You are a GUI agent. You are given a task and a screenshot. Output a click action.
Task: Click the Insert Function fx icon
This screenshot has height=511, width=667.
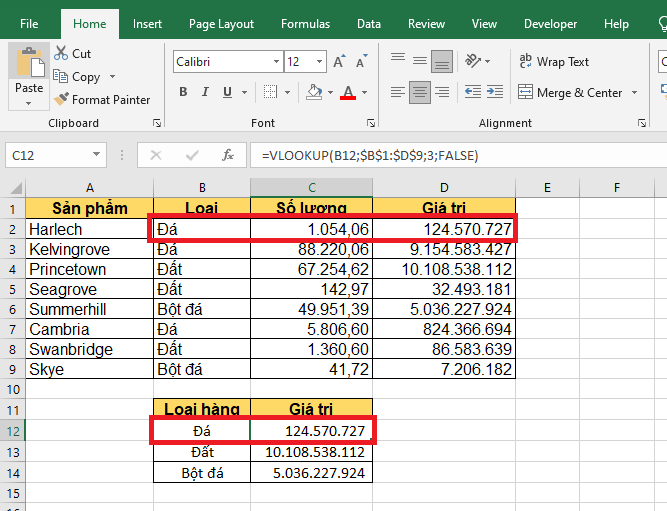click(x=228, y=155)
